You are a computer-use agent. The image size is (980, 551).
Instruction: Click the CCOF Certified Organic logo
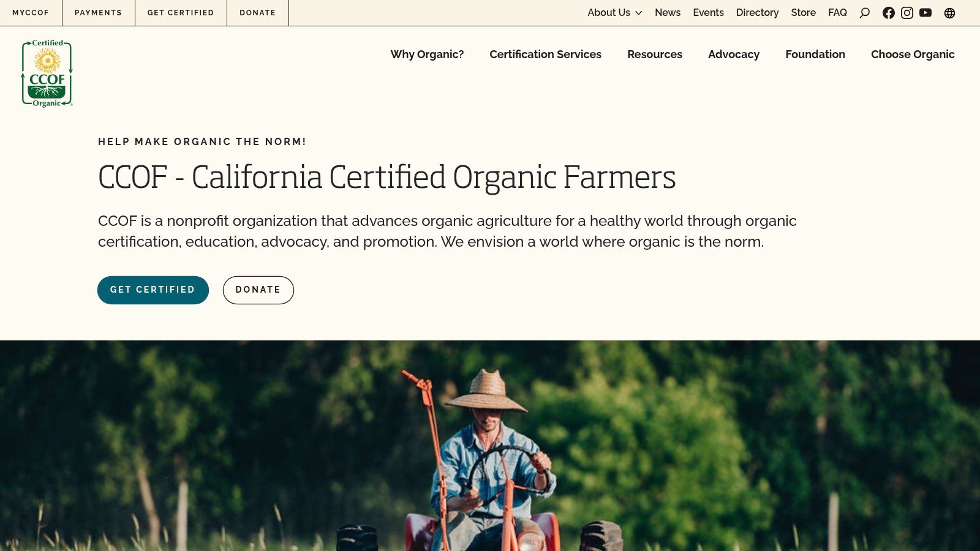pyautogui.click(x=47, y=73)
